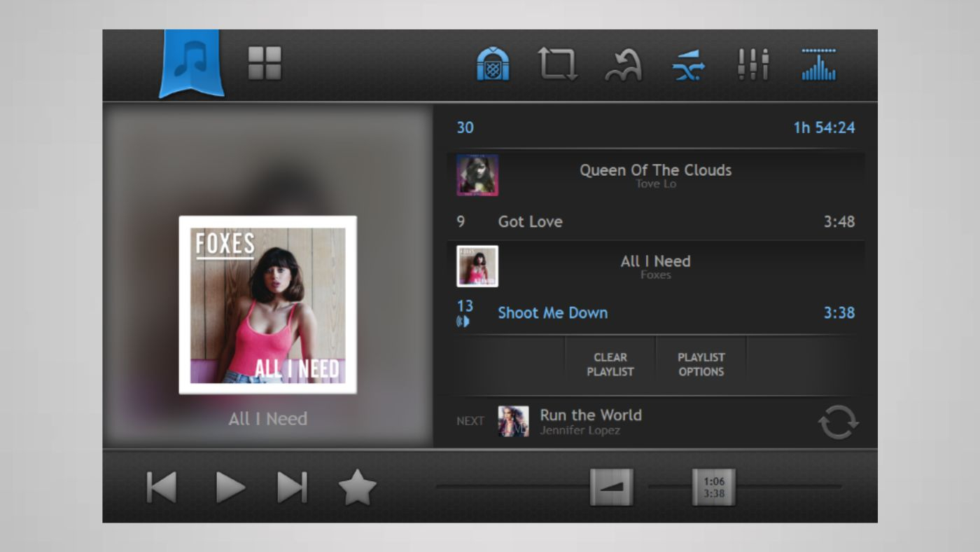Click the Run the World next track

pyautogui.click(x=591, y=415)
